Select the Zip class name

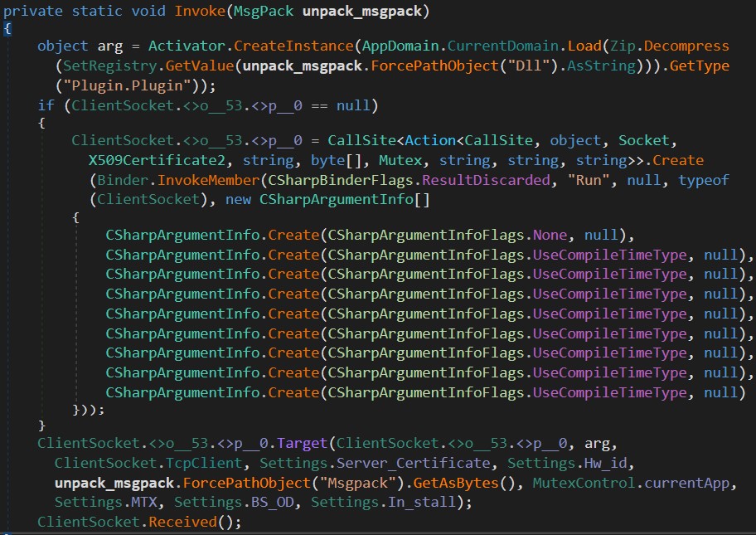click(623, 46)
